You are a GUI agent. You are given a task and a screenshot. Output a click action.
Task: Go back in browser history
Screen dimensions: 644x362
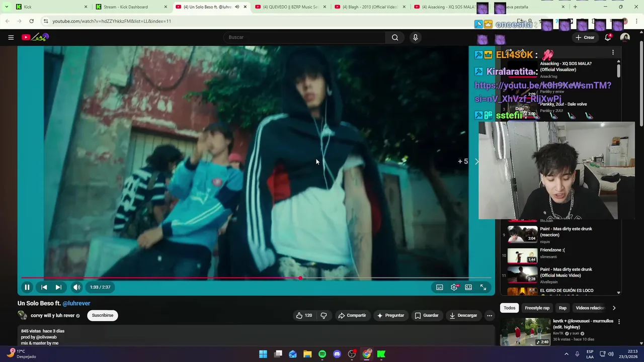click(x=7, y=21)
